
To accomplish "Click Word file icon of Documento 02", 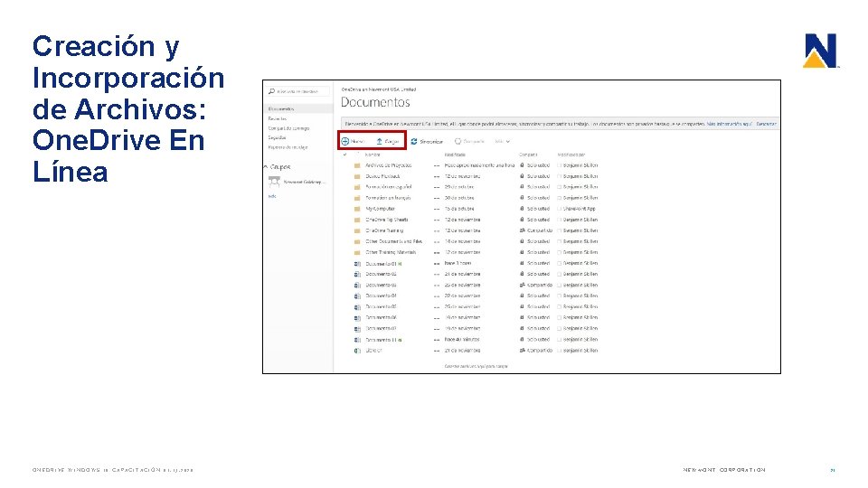I will pos(358,275).
